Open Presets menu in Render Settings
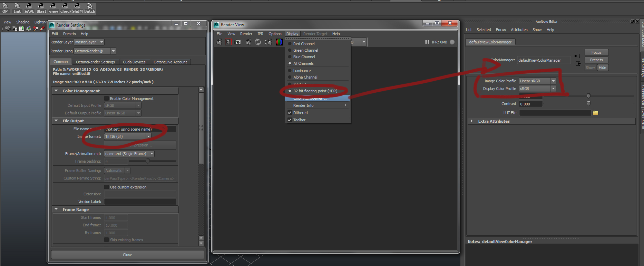Image resolution: width=644 pixels, height=266 pixels. click(69, 34)
